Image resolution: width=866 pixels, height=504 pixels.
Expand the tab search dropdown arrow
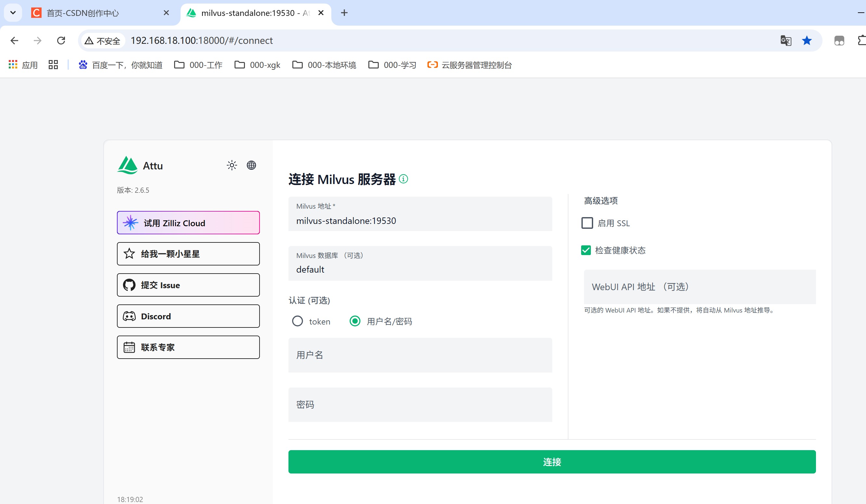[13, 13]
